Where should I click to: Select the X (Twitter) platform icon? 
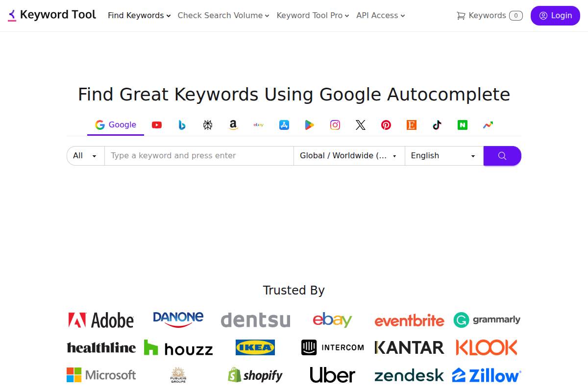(361, 124)
